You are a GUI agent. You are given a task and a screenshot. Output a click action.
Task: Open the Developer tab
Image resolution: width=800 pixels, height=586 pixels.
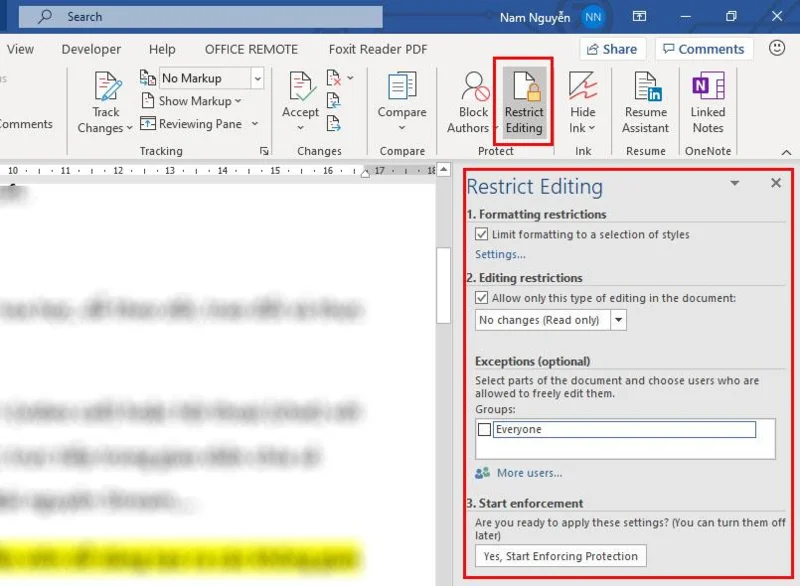click(91, 49)
